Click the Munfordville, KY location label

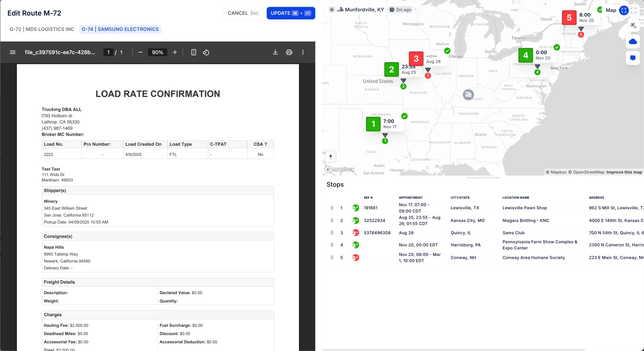[x=365, y=10]
